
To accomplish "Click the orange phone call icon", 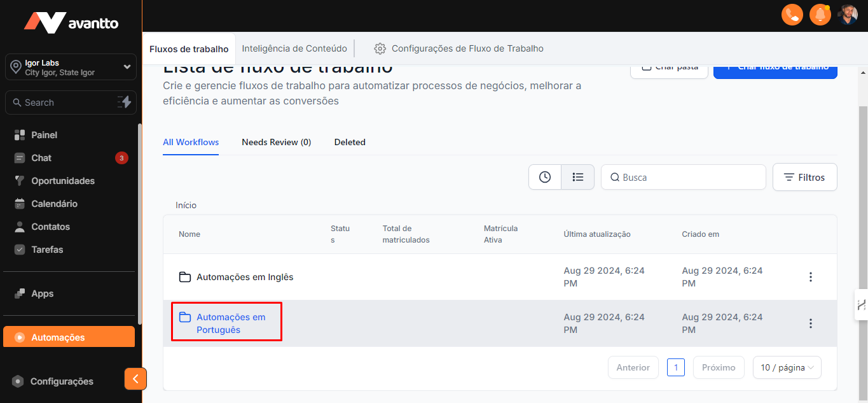I will point(792,15).
